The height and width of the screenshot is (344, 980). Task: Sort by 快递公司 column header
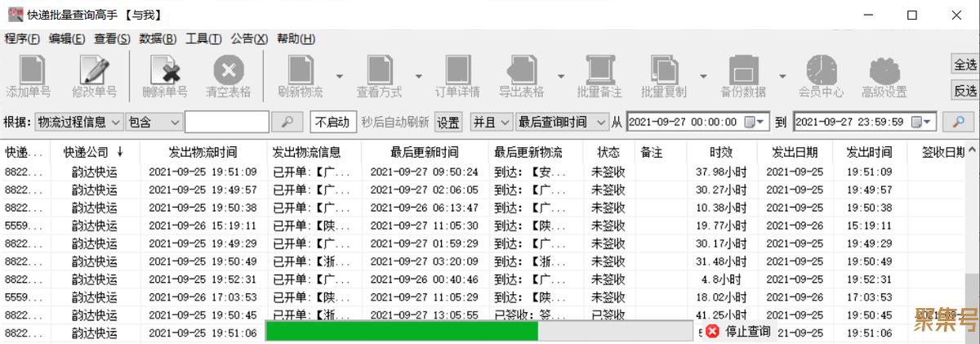click(94, 152)
